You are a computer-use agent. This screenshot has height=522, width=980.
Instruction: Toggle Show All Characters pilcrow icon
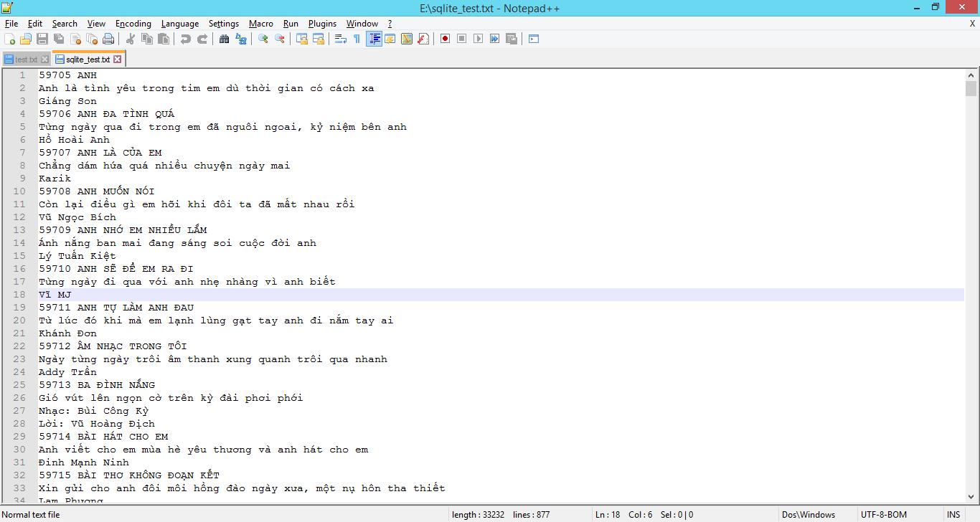pos(357,39)
